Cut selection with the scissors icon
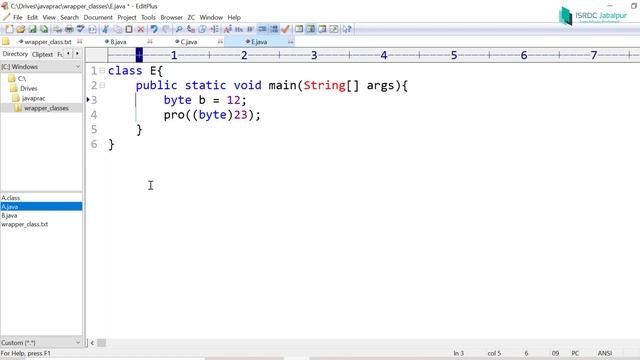The width and height of the screenshot is (640, 360). (105, 29)
